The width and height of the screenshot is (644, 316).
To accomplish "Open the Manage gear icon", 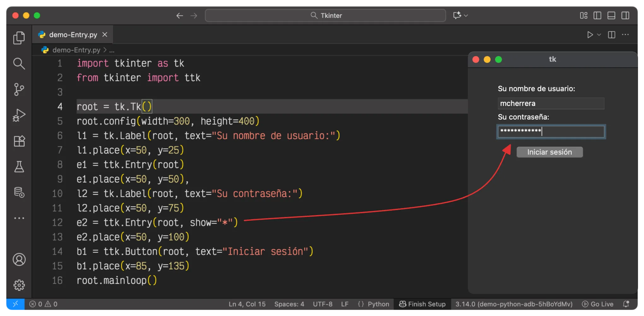I will pyautogui.click(x=19, y=285).
